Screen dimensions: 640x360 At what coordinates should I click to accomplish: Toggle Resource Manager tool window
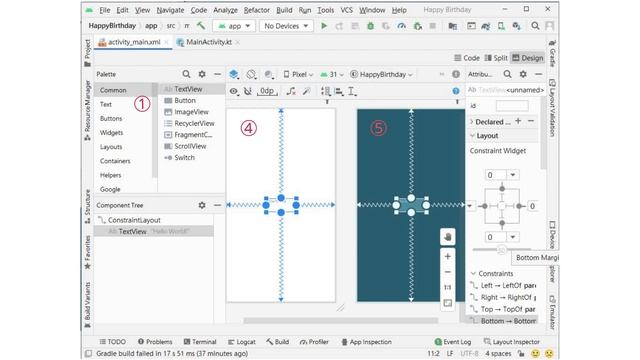tap(87, 110)
